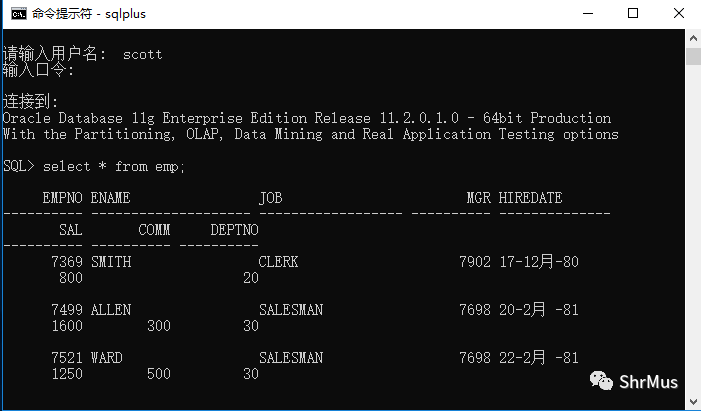The width and height of the screenshot is (701, 411).
Task: Click the EMPNO column header
Action: (63, 198)
